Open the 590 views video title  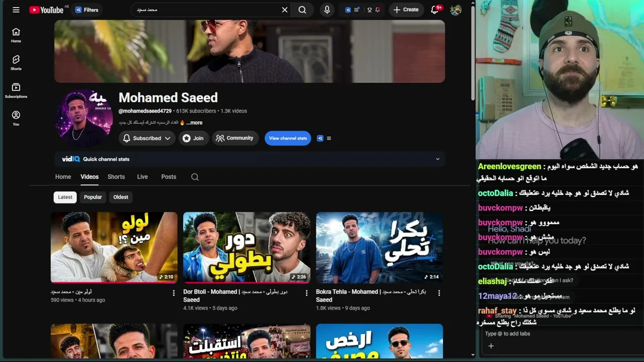point(71,292)
